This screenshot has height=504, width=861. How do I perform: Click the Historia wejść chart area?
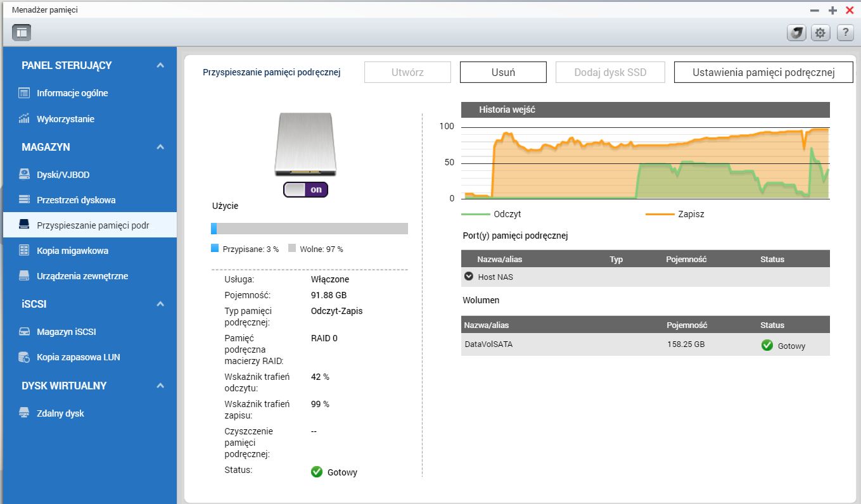coord(646,162)
